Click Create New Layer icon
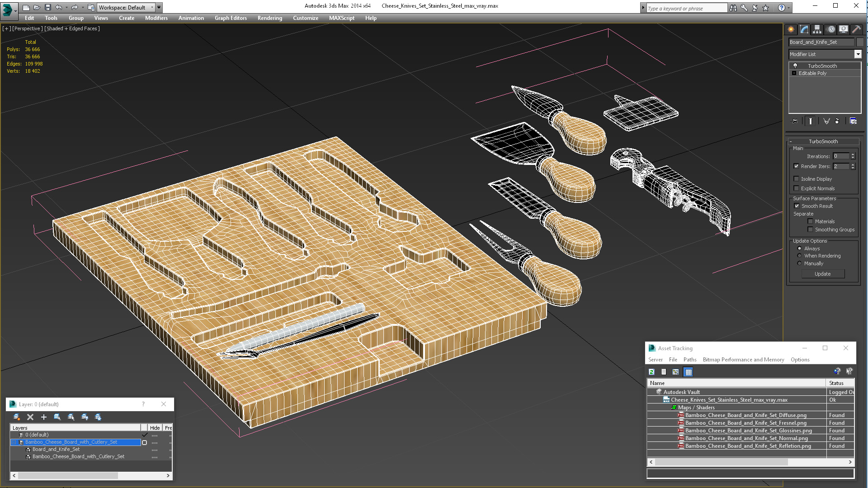The image size is (868, 488). point(17,417)
